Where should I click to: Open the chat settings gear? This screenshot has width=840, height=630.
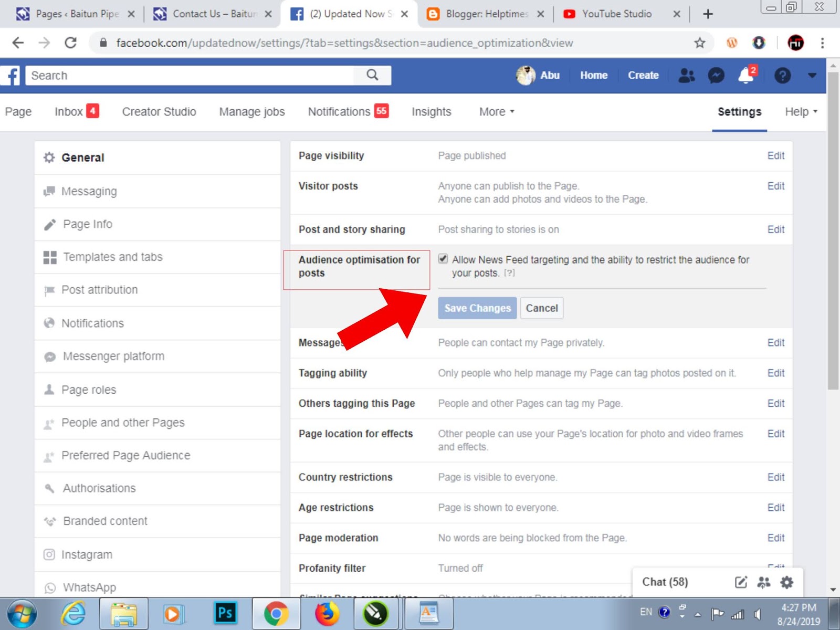786,582
